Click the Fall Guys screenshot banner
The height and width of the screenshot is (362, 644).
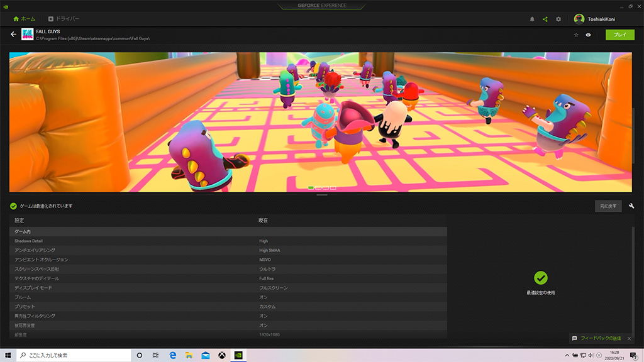coord(320,122)
